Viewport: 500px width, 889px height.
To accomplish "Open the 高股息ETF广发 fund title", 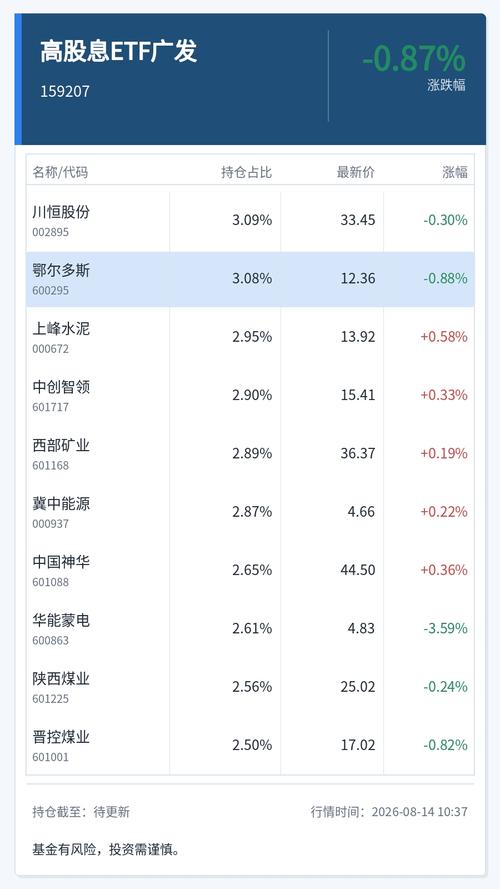I will pos(118,52).
